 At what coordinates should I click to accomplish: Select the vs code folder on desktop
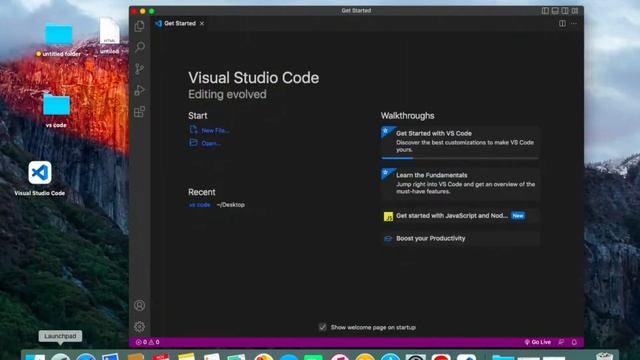tap(56, 111)
